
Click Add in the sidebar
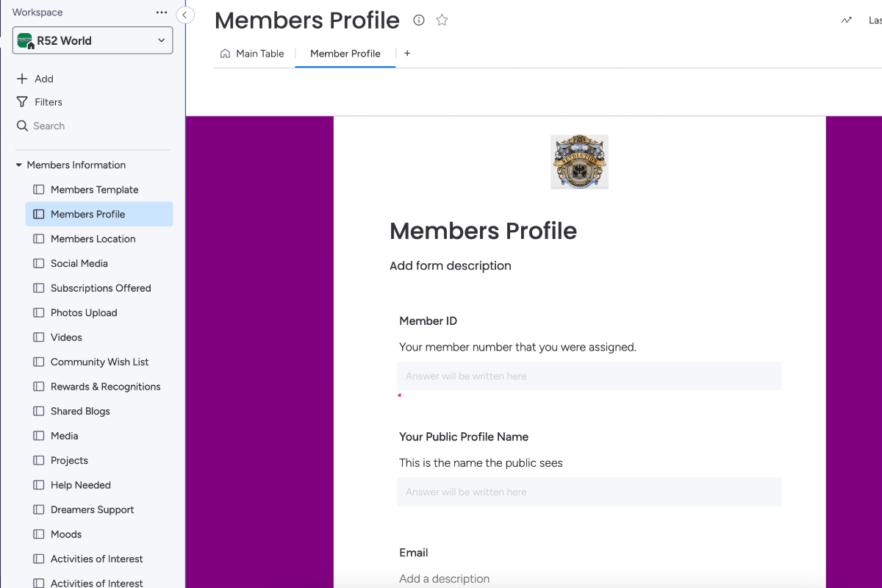pos(35,79)
